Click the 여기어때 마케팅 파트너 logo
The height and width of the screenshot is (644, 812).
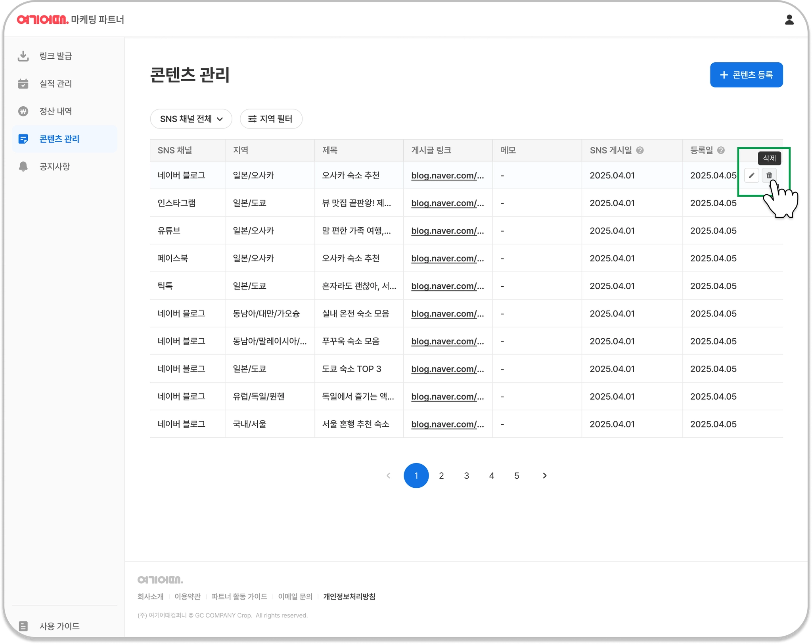point(71,19)
